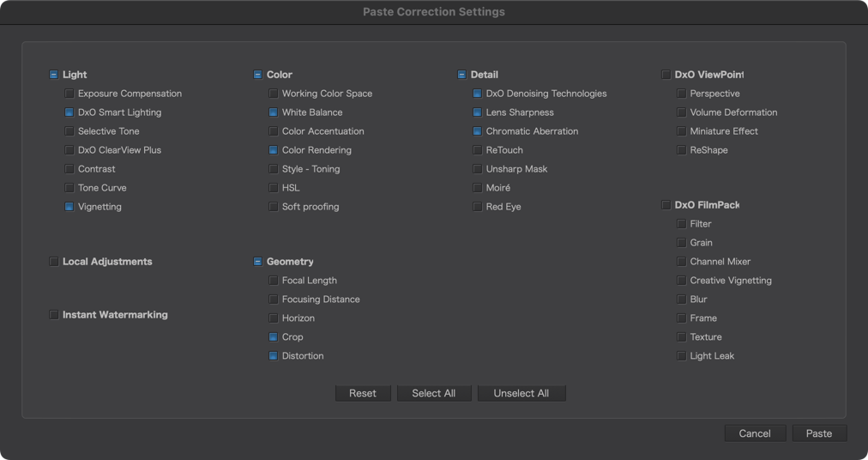Tick the Creative Vignetting checkbox
The image size is (868, 460).
[x=681, y=281]
